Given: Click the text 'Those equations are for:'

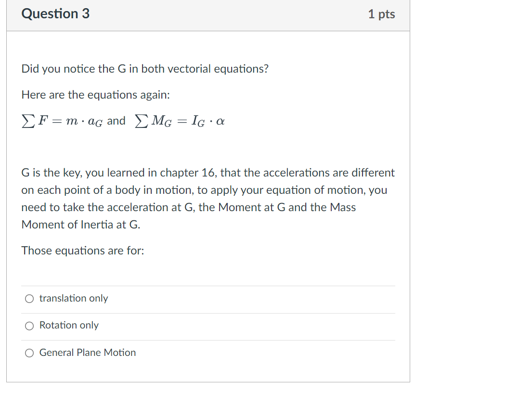Looking at the screenshot, I should click(82, 251).
